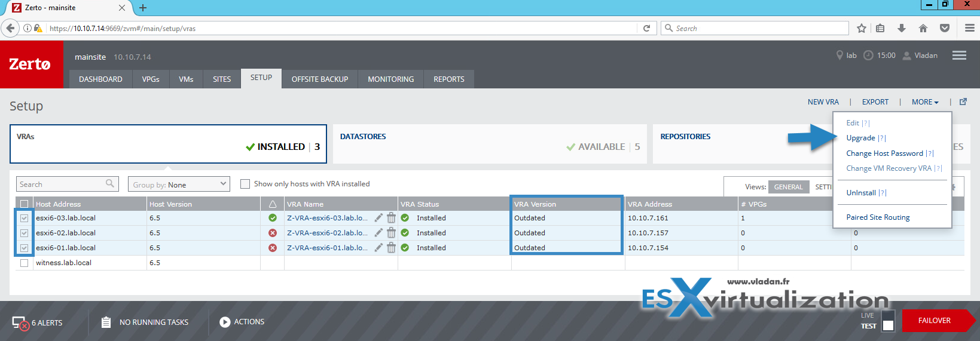Uncheck the esxi6-02.lab.local row checkbox
Screen dimensions: 980x341
(x=25, y=233)
